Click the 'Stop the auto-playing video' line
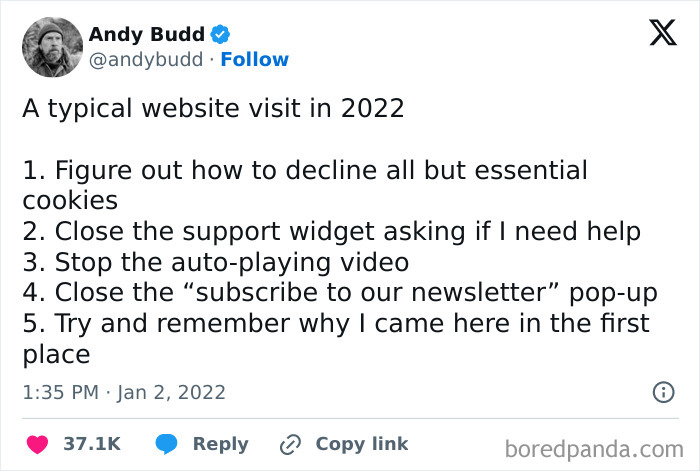The image size is (700, 471). point(216,263)
